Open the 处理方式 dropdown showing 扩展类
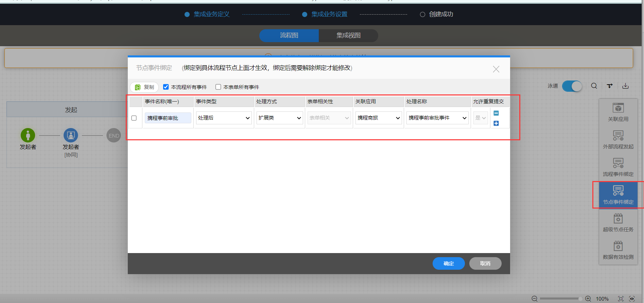This screenshot has height=303, width=644. [279, 118]
